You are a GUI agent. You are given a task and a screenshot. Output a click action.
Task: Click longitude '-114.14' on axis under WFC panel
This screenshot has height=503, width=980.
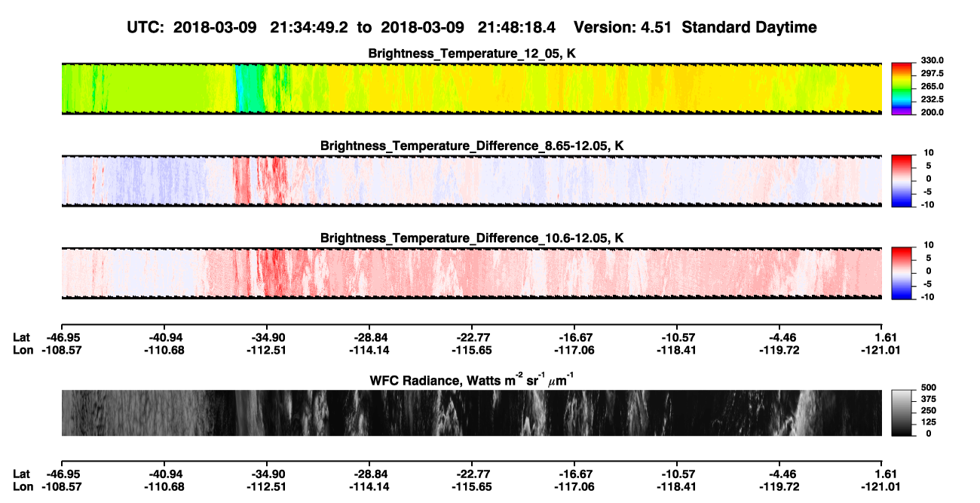tap(369, 486)
